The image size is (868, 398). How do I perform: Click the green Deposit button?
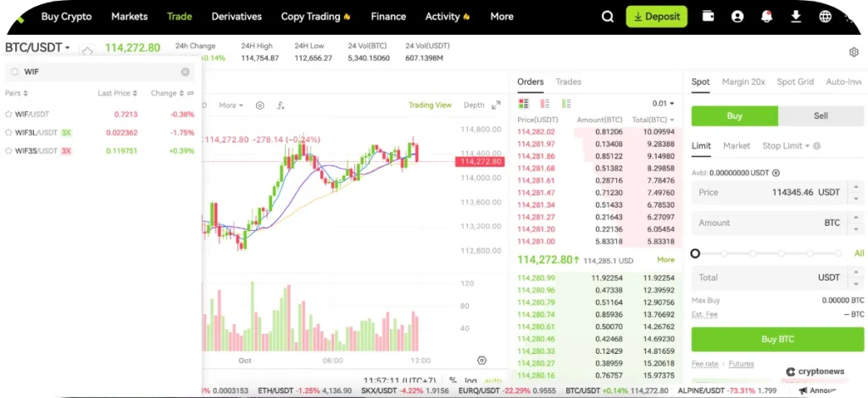[656, 16]
